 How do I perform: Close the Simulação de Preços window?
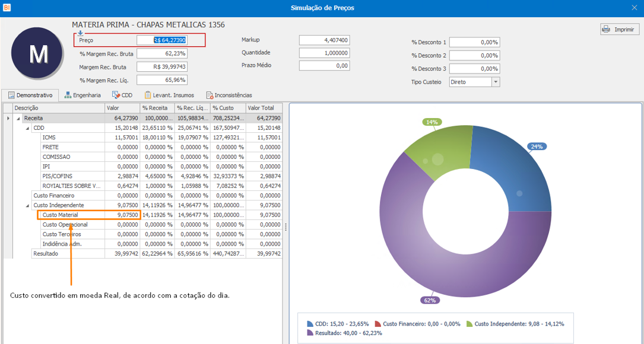634,7
